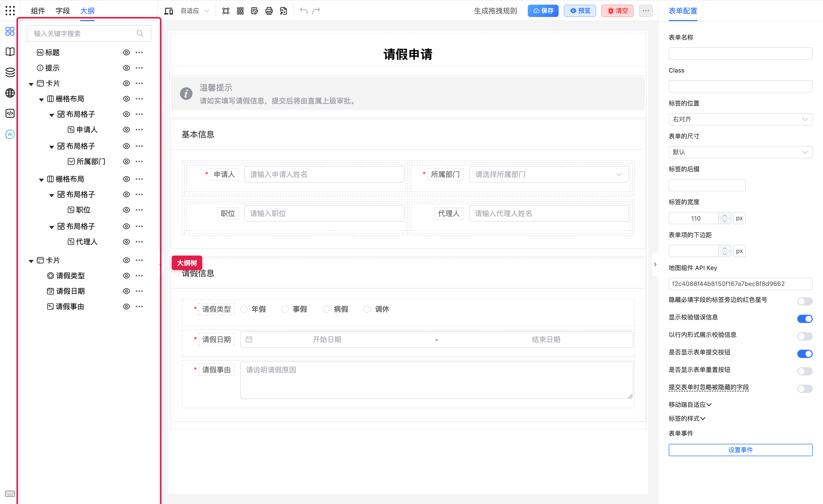This screenshot has width=823, height=504.
Task: Select the 表单配置 tab
Action: point(683,11)
